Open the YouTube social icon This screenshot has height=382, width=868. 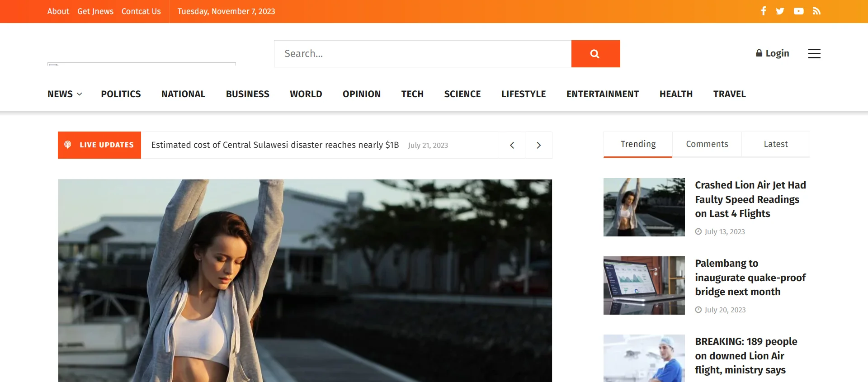(x=799, y=11)
